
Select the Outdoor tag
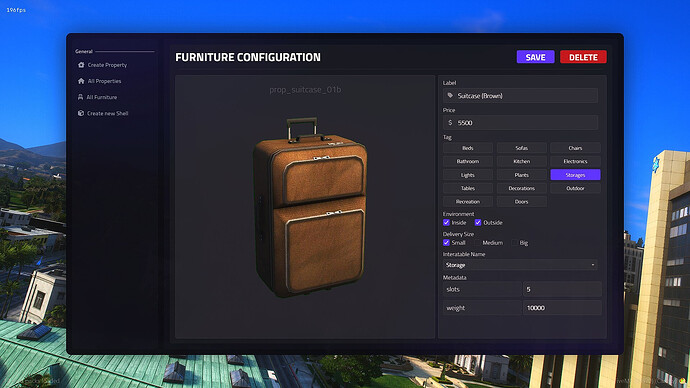coord(575,188)
